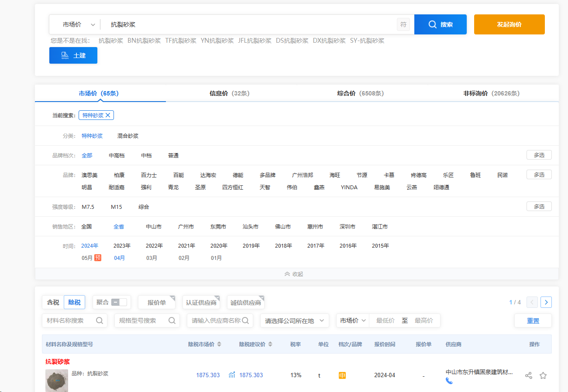Collapse filters with 收起 chevron
The image size is (568, 392).
coord(293,274)
